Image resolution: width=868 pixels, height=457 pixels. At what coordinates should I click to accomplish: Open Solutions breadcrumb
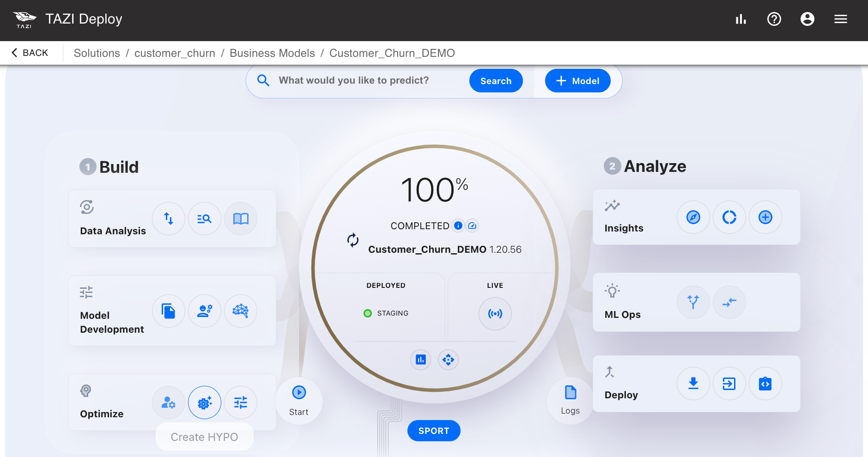97,53
